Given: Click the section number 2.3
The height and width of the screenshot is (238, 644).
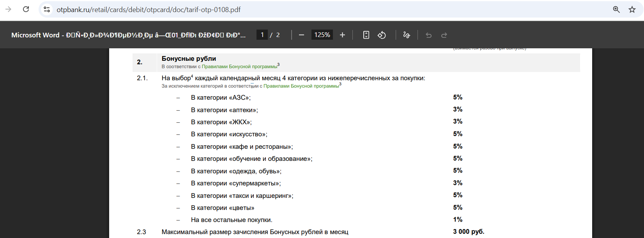Looking at the screenshot, I should click(142, 232).
